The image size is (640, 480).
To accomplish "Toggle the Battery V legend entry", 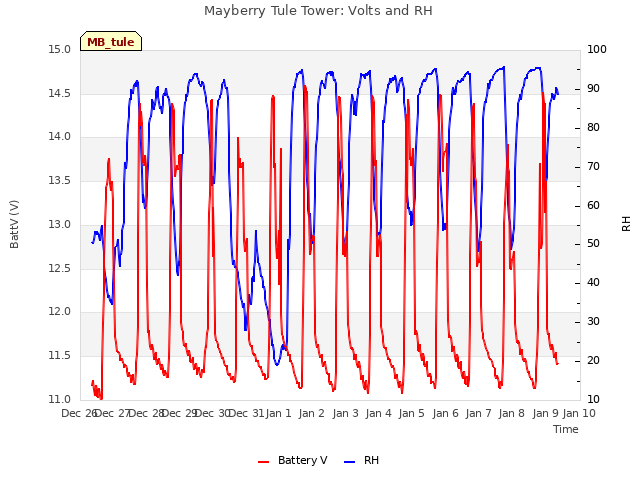I will pyautogui.click(x=293, y=460).
